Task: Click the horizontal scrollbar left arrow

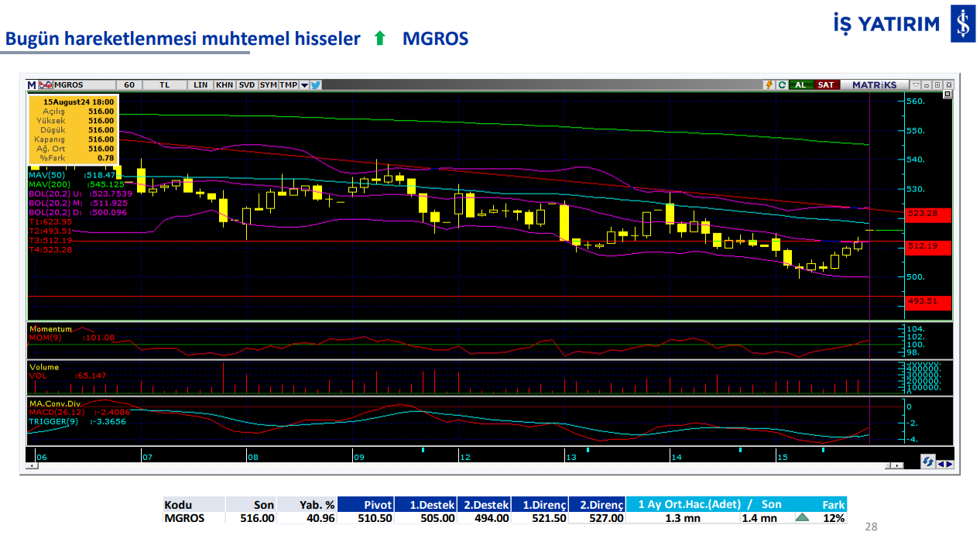Action: pyautogui.click(x=32, y=465)
